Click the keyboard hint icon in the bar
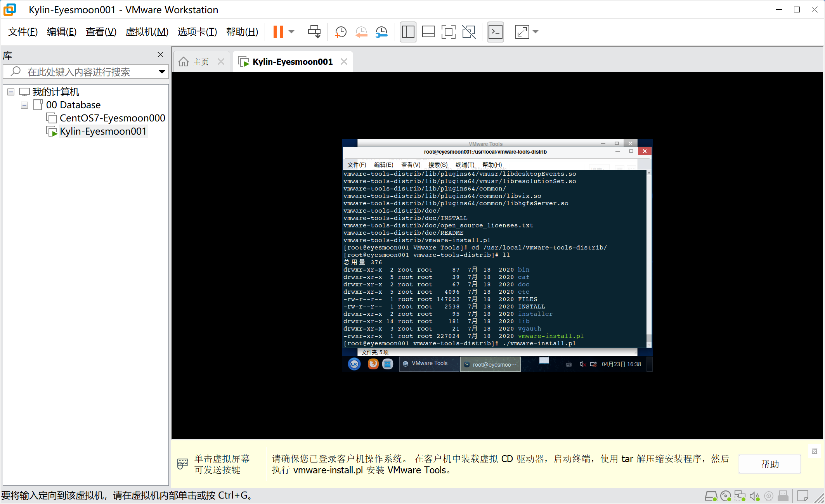The width and height of the screenshot is (825, 504). point(183,464)
